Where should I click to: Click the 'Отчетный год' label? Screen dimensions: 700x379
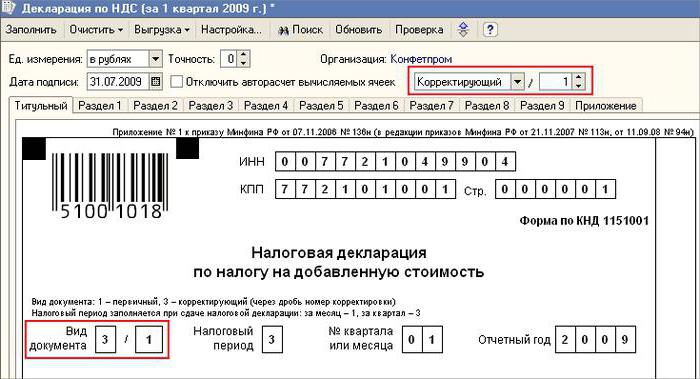pyautogui.click(x=514, y=340)
